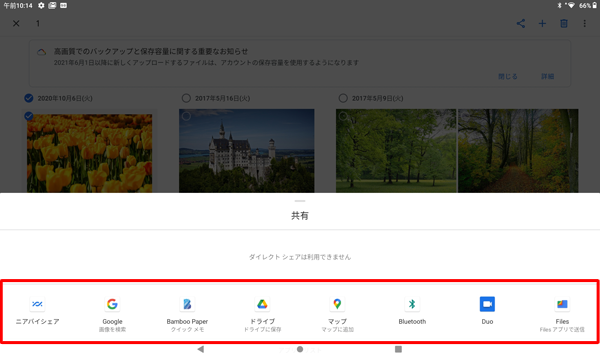Tap the Neuschwanstein castle photo thumbnail
The image size is (600, 360).
[247, 151]
